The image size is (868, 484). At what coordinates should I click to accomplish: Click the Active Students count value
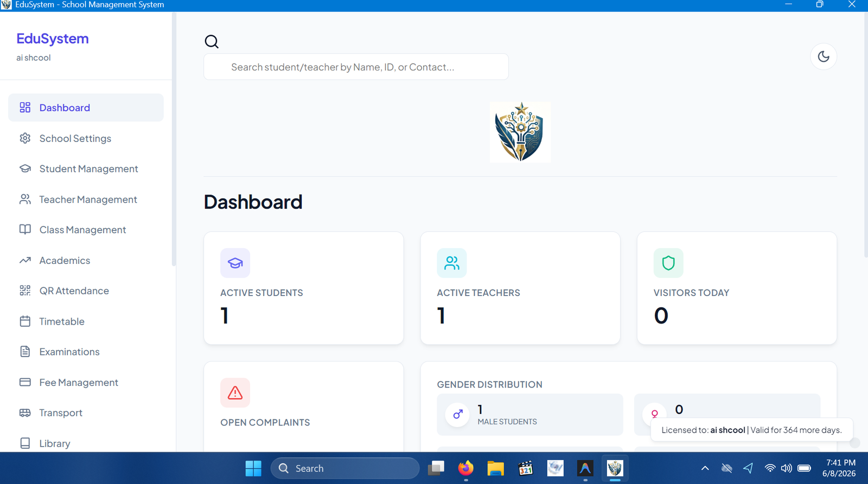tap(225, 315)
